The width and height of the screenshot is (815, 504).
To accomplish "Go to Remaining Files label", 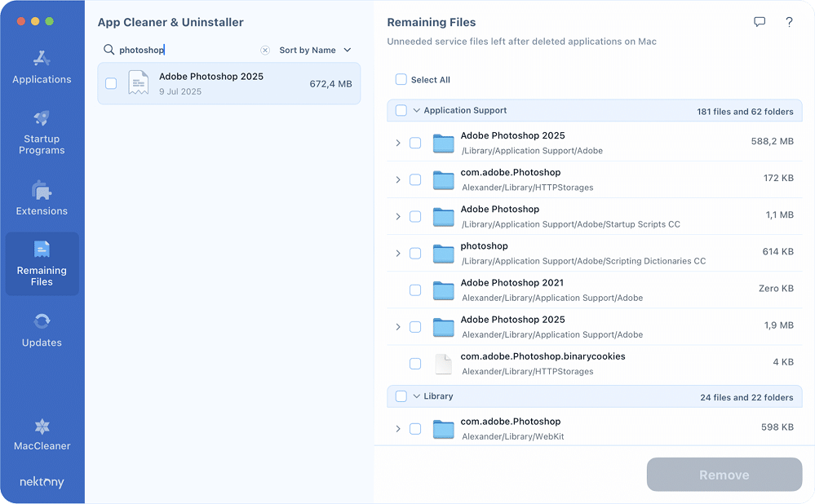I will [42, 276].
